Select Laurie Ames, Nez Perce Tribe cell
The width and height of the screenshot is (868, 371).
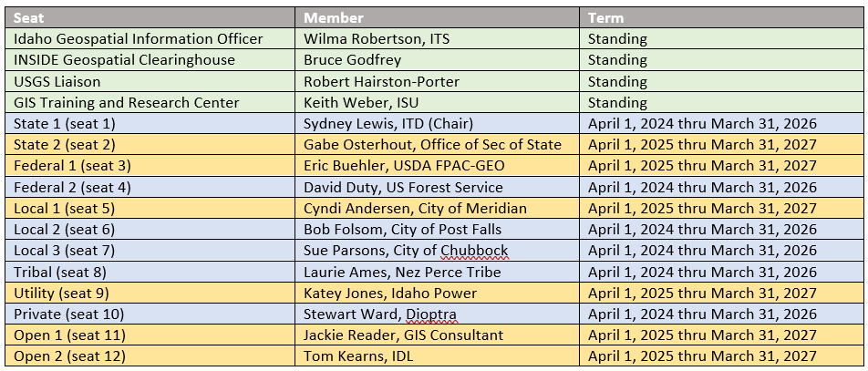[x=438, y=272]
